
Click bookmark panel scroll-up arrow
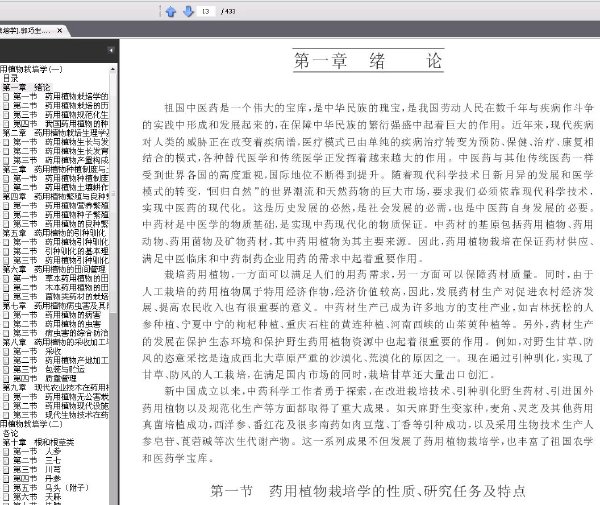pyautogui.click(x=112, y=69)
